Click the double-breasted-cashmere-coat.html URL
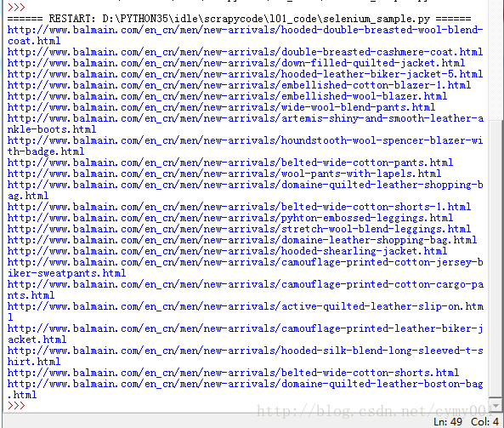The height and width of the screenshot is (428, 504). tap(245, 52)
